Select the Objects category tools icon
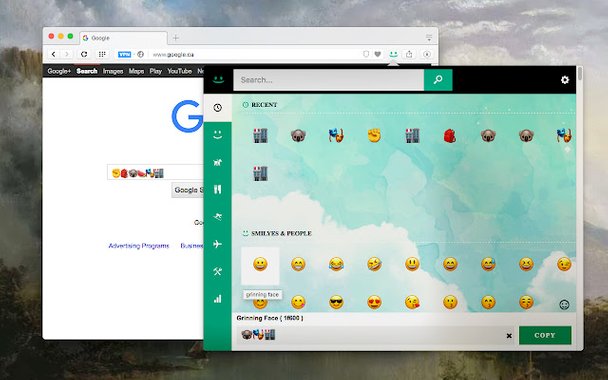The width and height of the screenshot is (608, 380). tap(218, 271)
